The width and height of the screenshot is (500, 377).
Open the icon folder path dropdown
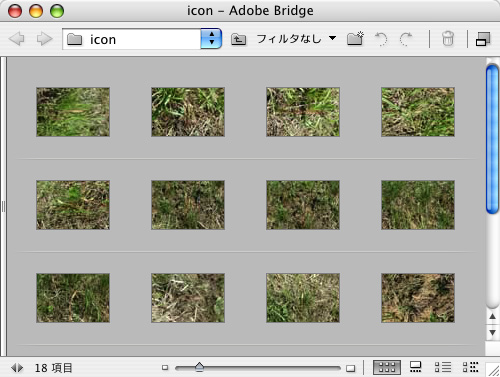(211, 39)
